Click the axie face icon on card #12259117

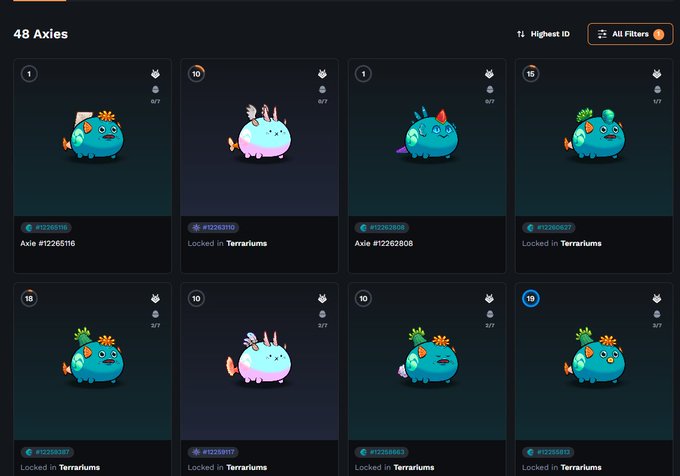click(322, 298)
